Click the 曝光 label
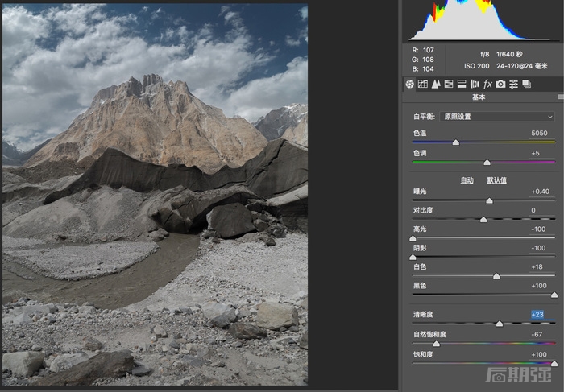 tap(420, 192)
